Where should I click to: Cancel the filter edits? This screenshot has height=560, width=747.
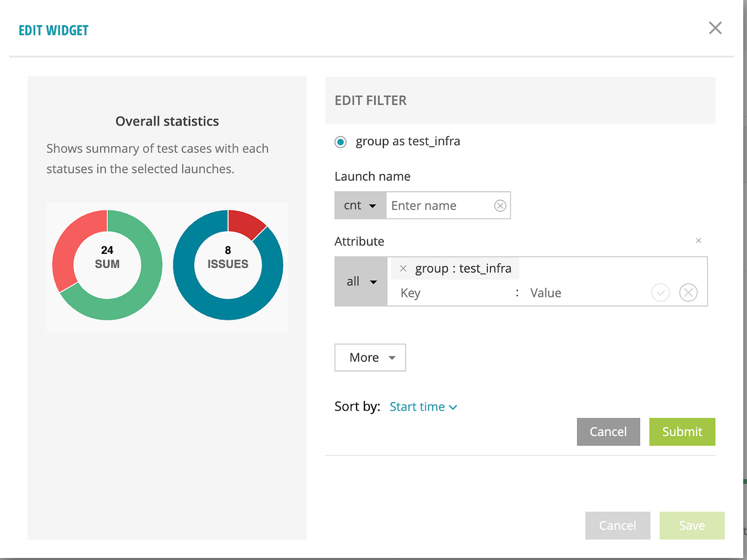tap(608, 432)
